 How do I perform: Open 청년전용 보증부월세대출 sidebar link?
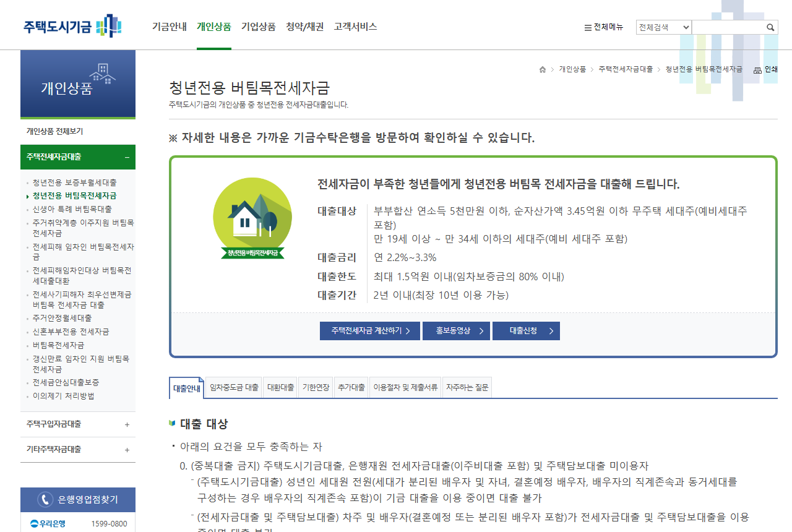[74, 182]
